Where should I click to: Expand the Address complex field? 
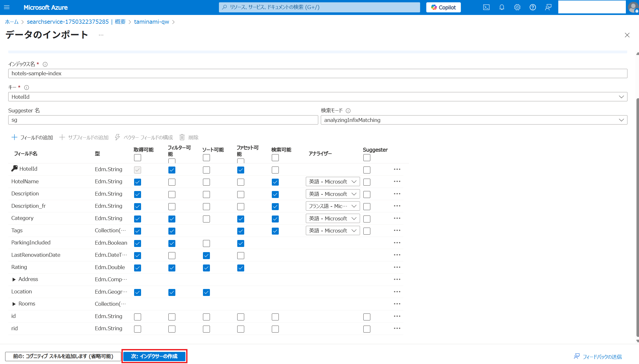pyautogui.click(x=14, y=279)
